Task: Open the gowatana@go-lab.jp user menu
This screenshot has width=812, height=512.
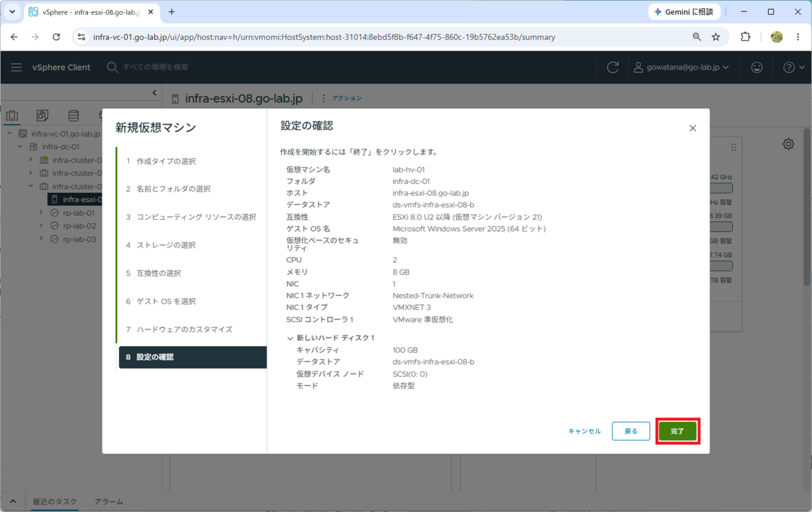Action: point(681,67)
